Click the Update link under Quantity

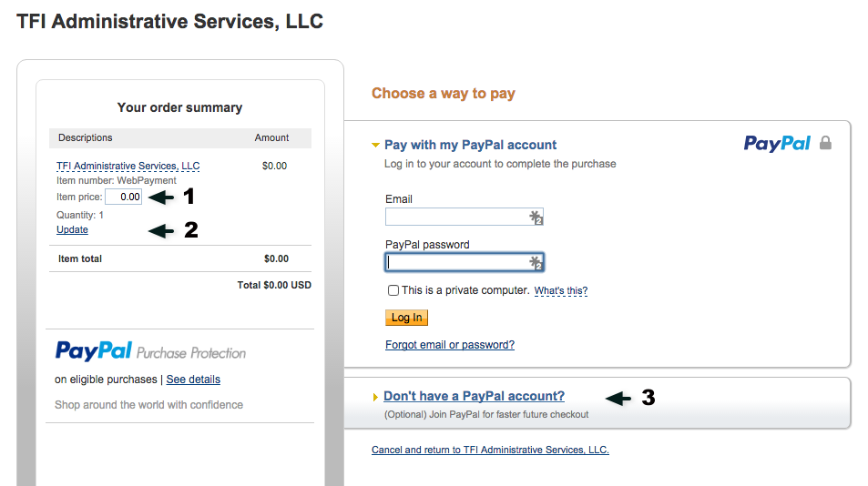[x=72, y=229]
